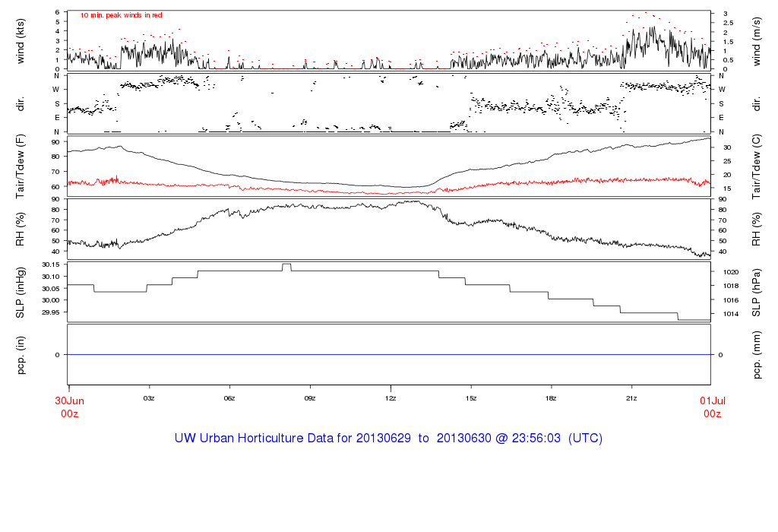Viewport: 778px width, 532px height.
Task: Click the "10 min. peak winds in red" legend text
Action: click(x=121, y=15)
